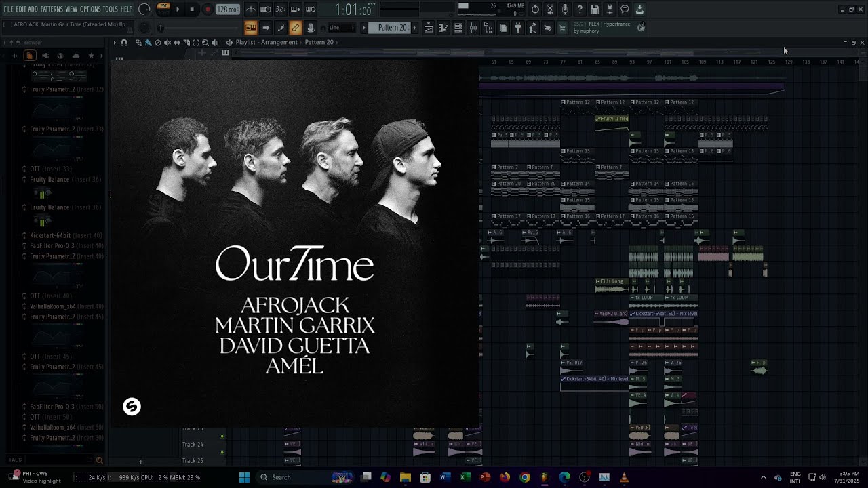
Task: Click render/export audio icon
Action: click(610, 9)
